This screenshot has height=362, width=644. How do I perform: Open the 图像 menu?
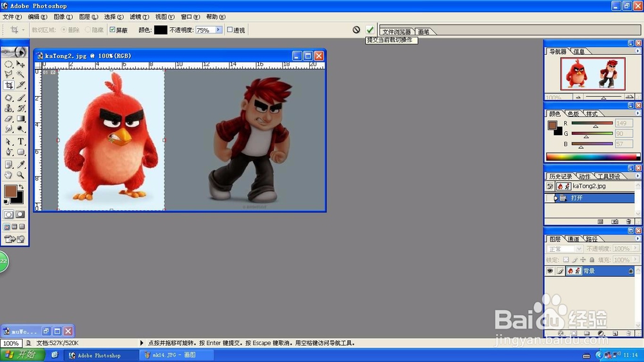point(63,17)
